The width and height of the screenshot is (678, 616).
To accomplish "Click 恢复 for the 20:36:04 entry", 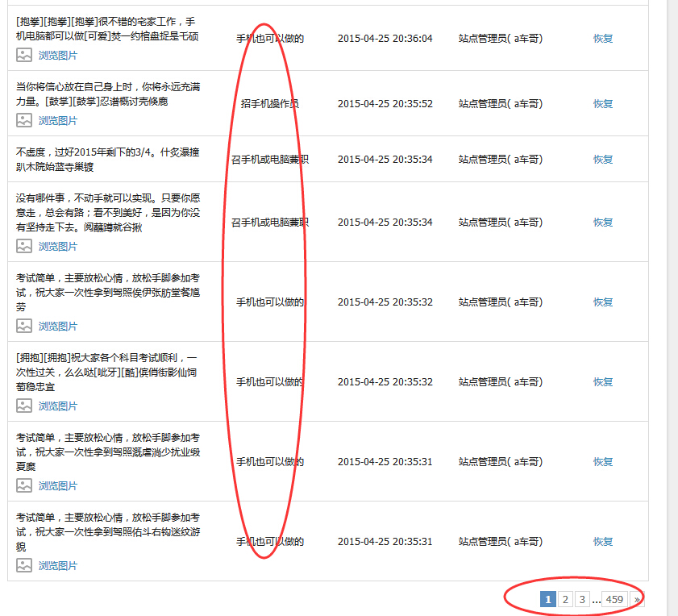I will pos(603,39).
